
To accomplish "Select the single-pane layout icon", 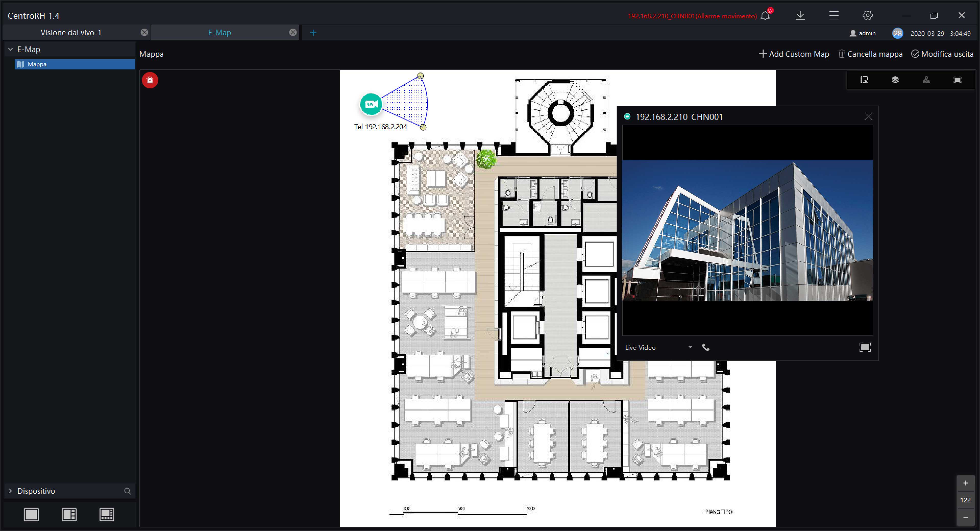I will pos(31,515).
